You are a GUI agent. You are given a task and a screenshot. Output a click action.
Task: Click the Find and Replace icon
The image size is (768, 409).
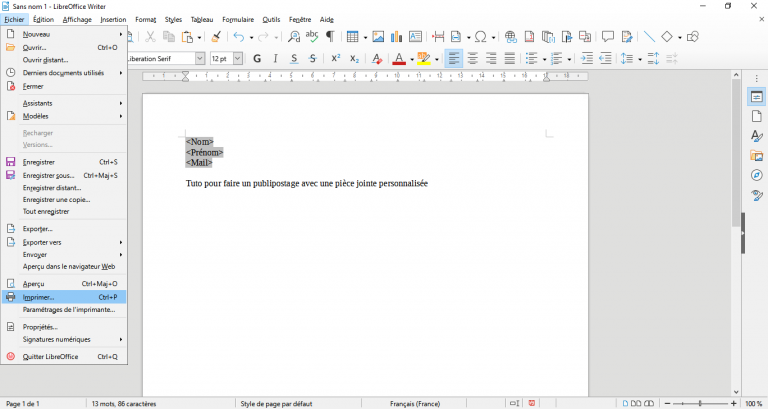click(294, 37)
